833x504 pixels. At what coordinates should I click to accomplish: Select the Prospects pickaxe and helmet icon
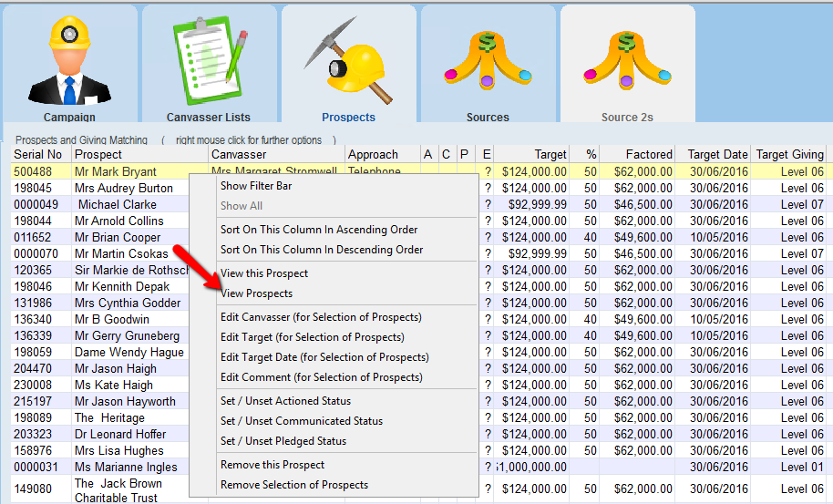tap(348, 60)
